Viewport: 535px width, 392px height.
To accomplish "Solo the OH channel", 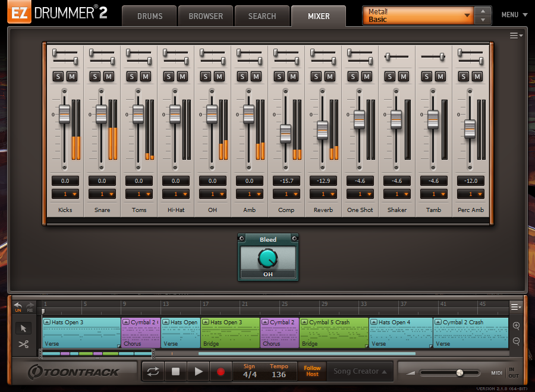I will click(x=206, y=77).
